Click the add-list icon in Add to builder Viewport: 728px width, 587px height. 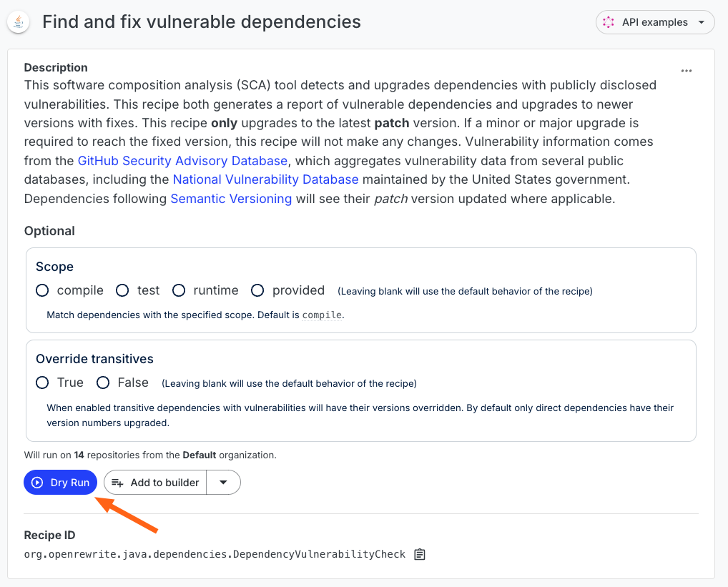coord(117,483)
